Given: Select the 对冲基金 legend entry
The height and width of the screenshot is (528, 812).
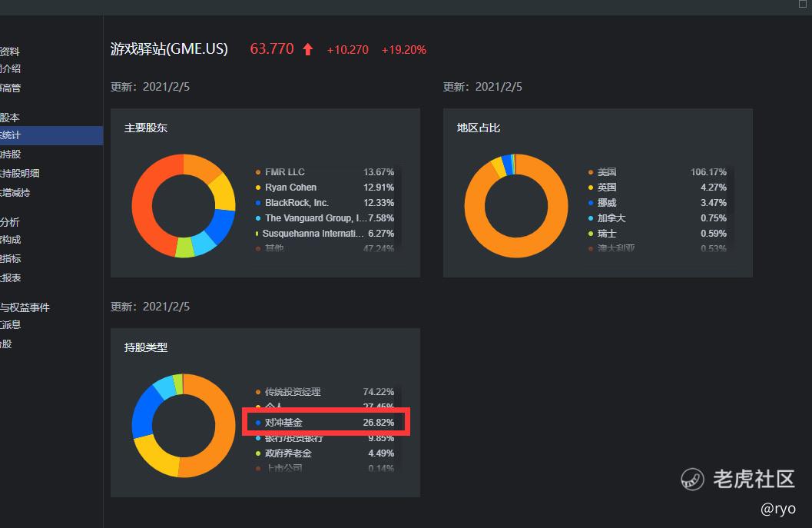Looking at the screenshot, I should coord(283,423).
